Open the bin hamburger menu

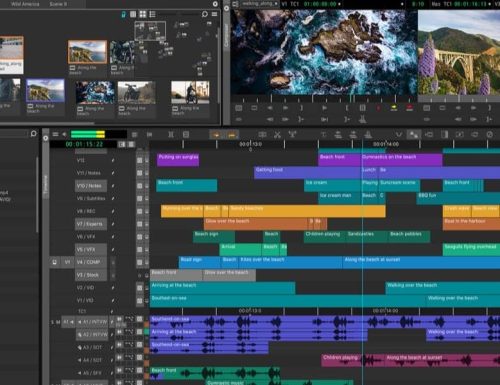[x=214, y=14]
